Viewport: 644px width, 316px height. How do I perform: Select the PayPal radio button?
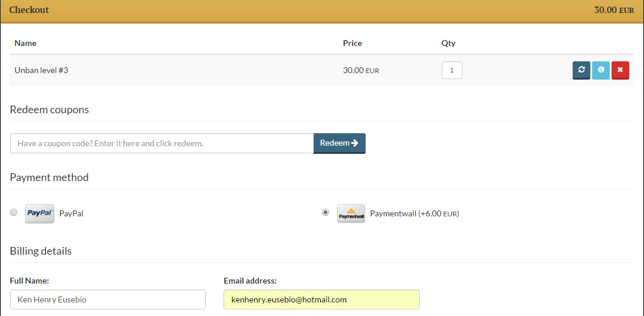coord(14,213)
